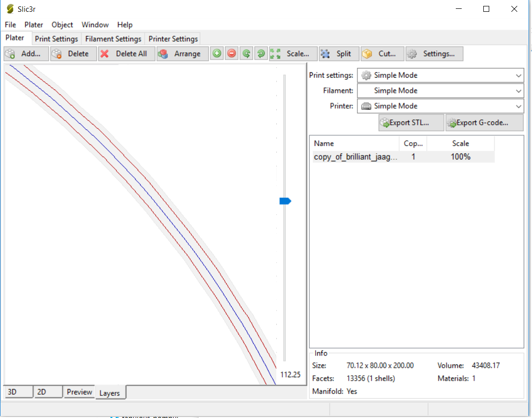
Task: Click the volume value 43408.17
Action: [x=485, y=365]
